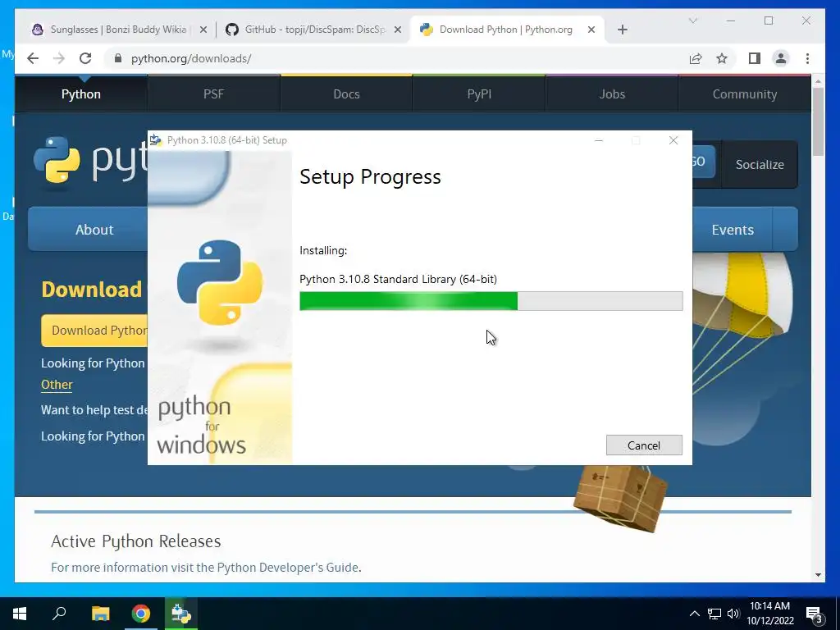The height and width of the screenshot is (630, 840).
Task: Open the Docs top navigation item
Action: pos(347,94)
